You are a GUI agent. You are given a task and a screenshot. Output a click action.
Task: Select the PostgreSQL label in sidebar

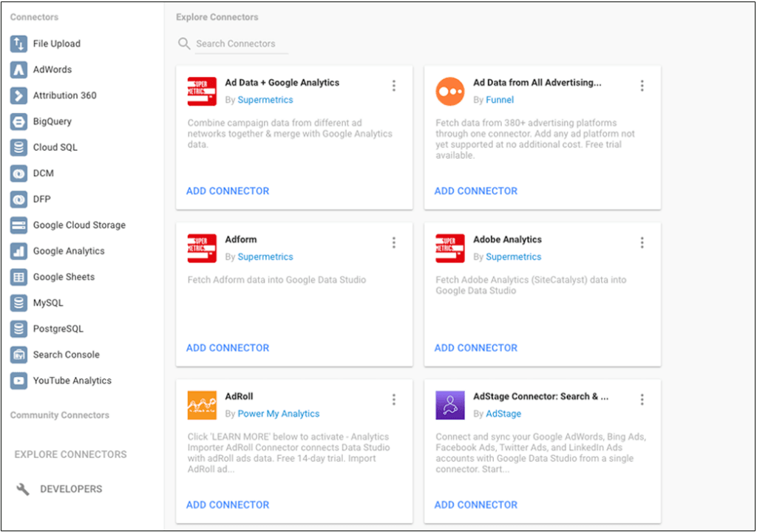coord(58,329)
